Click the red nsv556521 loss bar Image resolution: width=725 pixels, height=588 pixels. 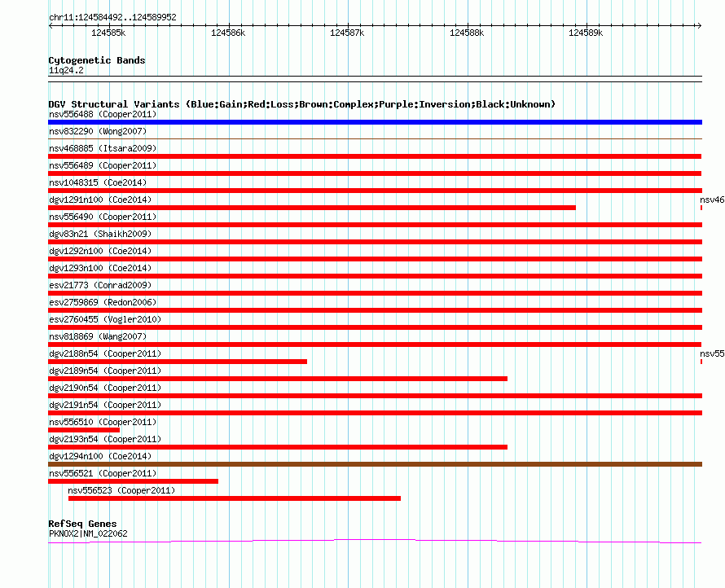tap(133, 481)
